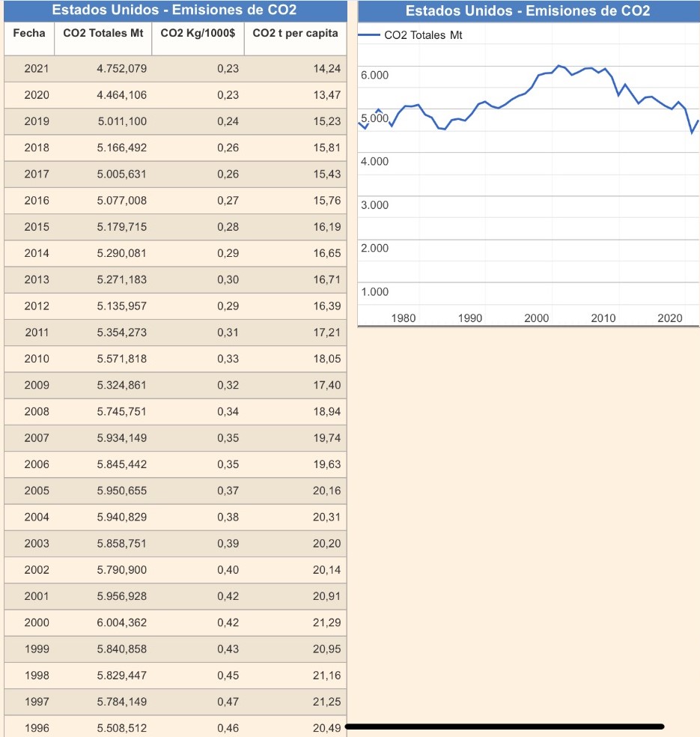Sort by CO2 Totales Mt column header
Screen dimensions: 700x737
click(x=103, y=34)
